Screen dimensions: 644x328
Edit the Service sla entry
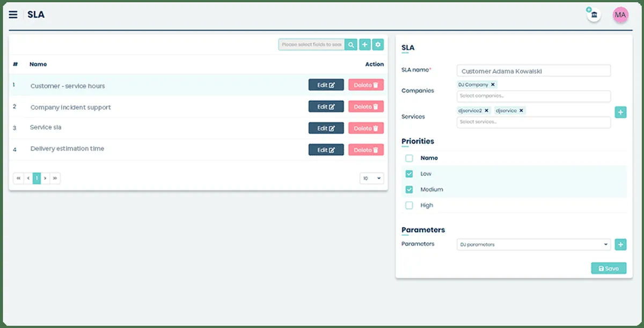[326, 128]
